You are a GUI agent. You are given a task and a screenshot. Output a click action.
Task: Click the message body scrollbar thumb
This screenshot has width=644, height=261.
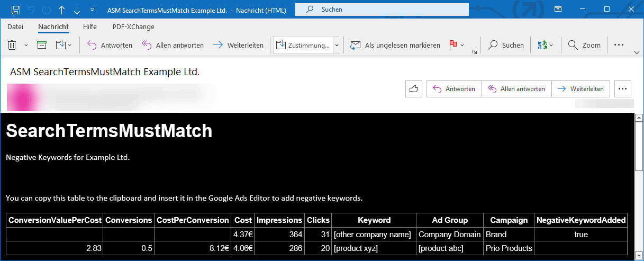click(639, 147)
